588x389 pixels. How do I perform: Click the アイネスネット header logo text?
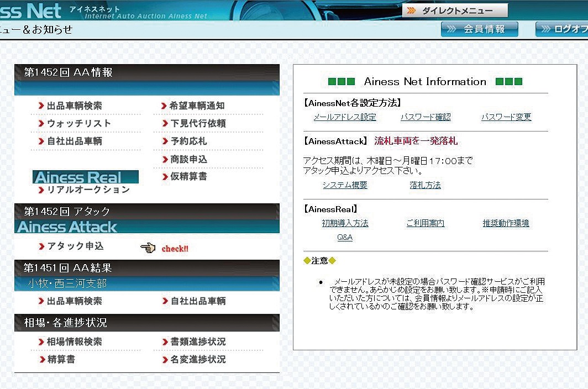(95, 9)
